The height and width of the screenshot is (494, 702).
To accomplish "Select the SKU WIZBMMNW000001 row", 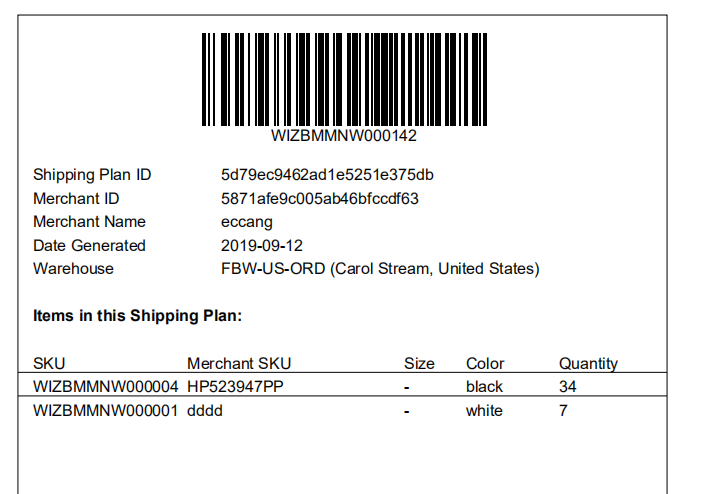I will click(x=342, y=408).
